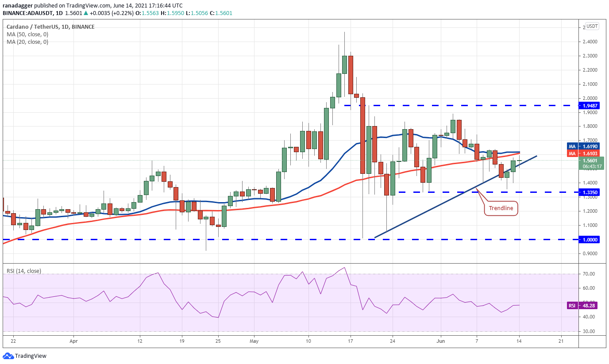Select the MA (20, close, 0) indicator legend
The image size is (609, 364).
tap(27, 42)
